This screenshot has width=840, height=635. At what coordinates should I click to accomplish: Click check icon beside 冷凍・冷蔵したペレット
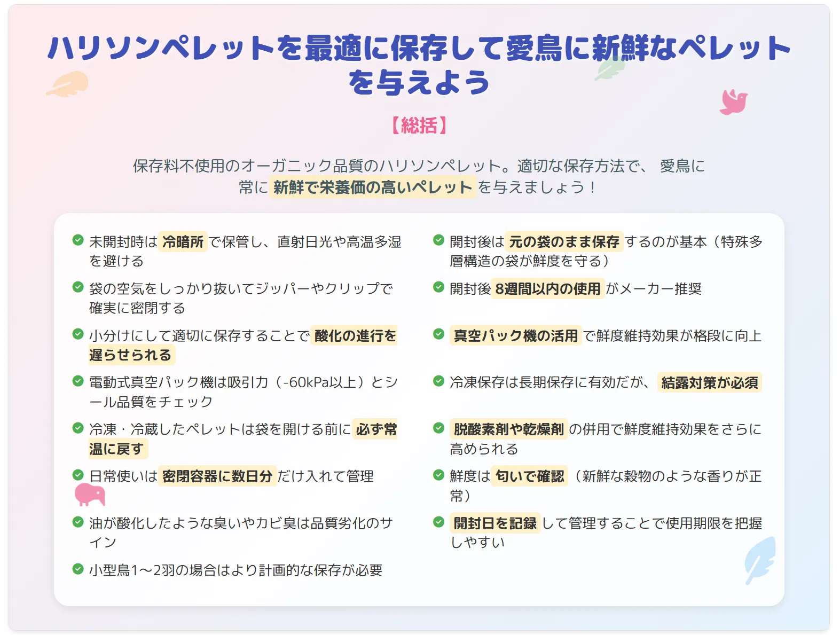[x=78, y=428]
